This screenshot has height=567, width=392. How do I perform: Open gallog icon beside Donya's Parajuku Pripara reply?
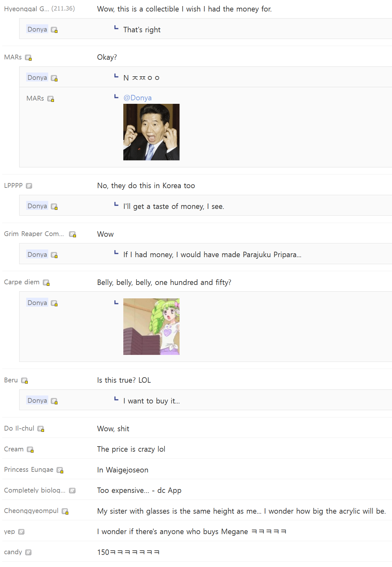tap(54, 255)
